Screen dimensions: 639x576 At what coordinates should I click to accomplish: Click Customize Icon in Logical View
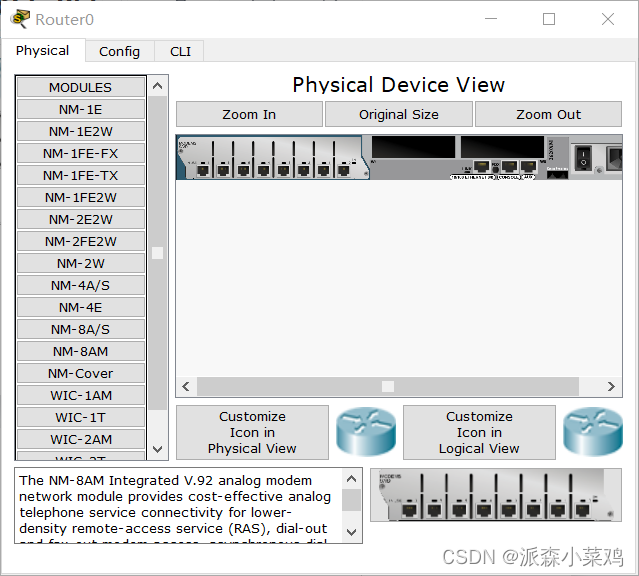[479, 432]
